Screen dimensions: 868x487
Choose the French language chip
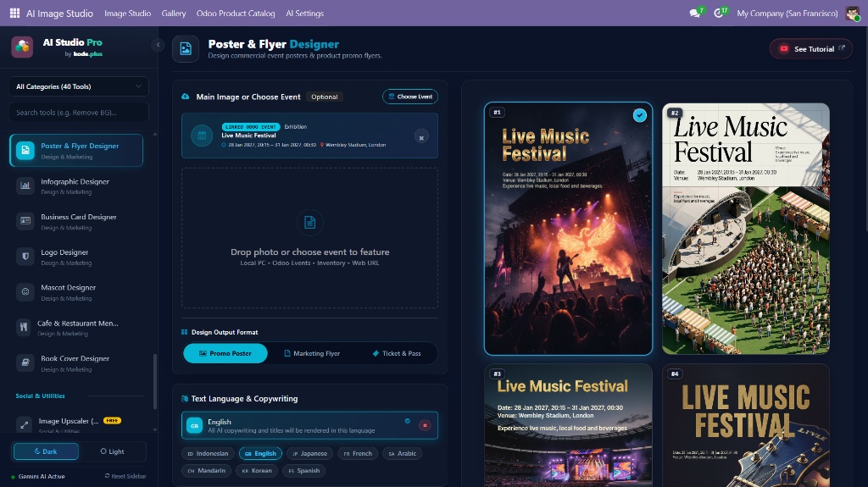click(x=358, y=453)
